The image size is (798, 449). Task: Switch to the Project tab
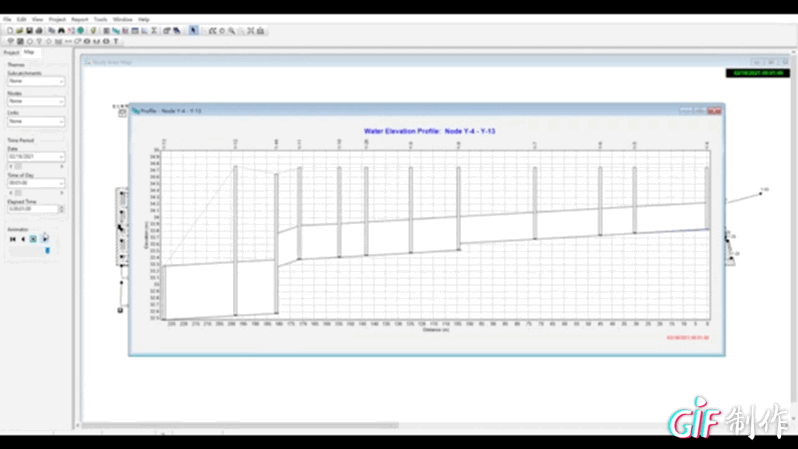pos(11,52)
